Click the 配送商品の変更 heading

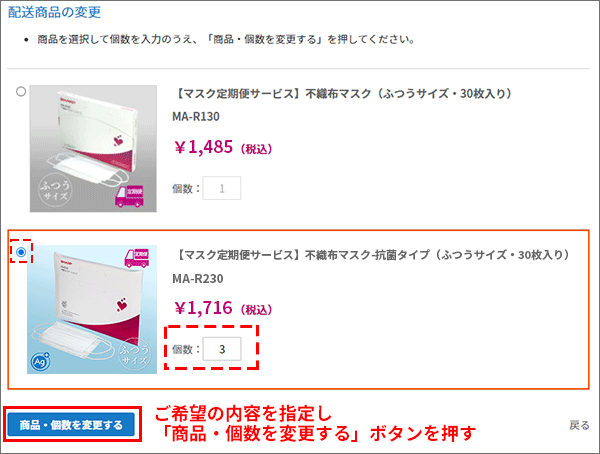(54, 12)
